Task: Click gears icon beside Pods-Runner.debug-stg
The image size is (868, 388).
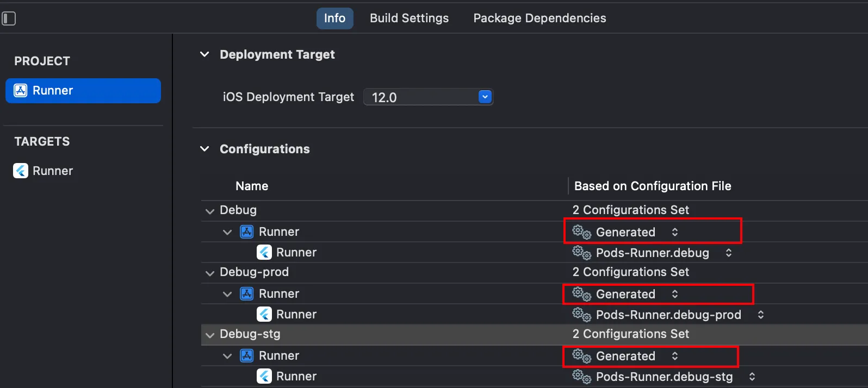Action: pyautogui.click(x=581, y=377)
